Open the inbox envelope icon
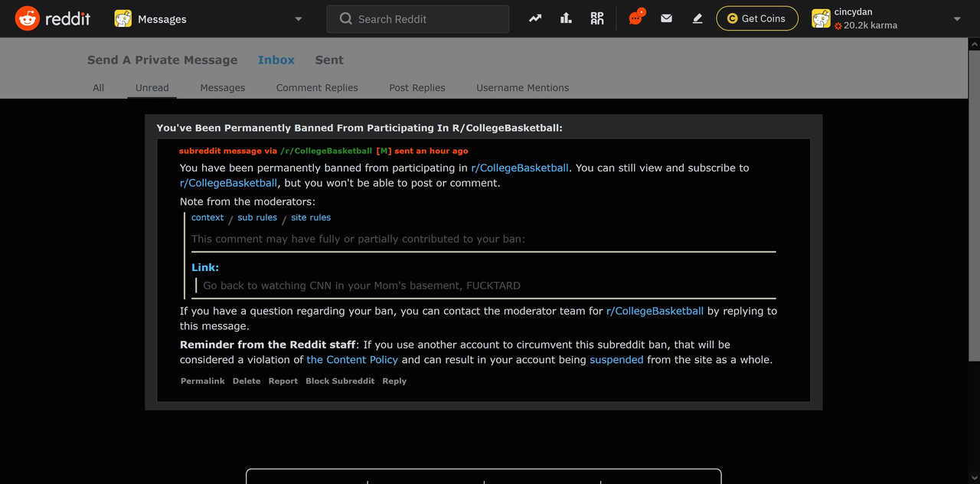The width and height of the screenshot is (980, 484). tap(666, 18)
